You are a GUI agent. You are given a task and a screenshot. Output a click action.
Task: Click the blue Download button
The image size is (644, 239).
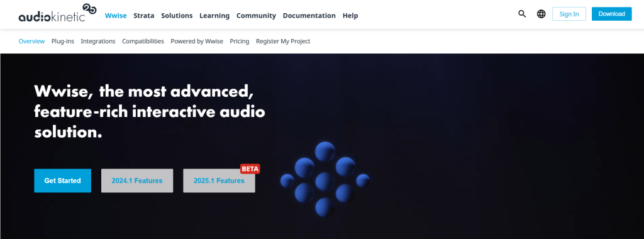[611, 14]
